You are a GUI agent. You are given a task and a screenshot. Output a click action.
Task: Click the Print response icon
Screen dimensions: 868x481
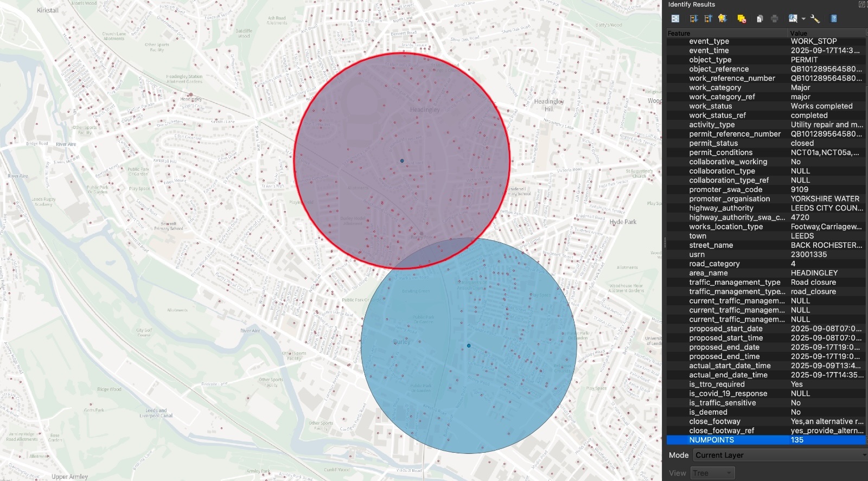775,18
